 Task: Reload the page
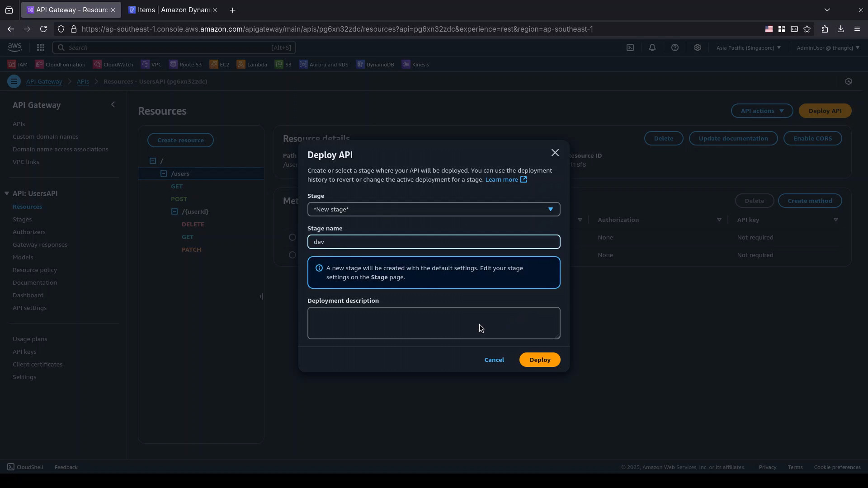(x=43, y=29)
